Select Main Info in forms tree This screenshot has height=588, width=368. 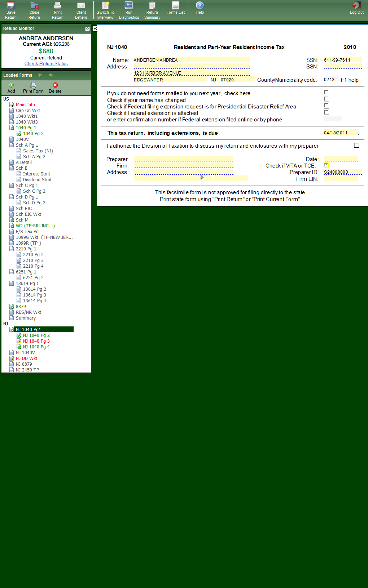25,105
